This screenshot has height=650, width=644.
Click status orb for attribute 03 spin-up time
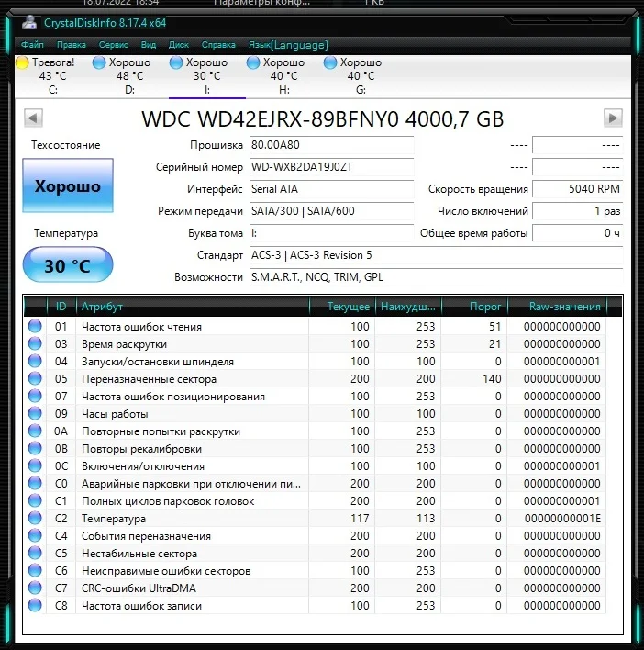point(35,343)
